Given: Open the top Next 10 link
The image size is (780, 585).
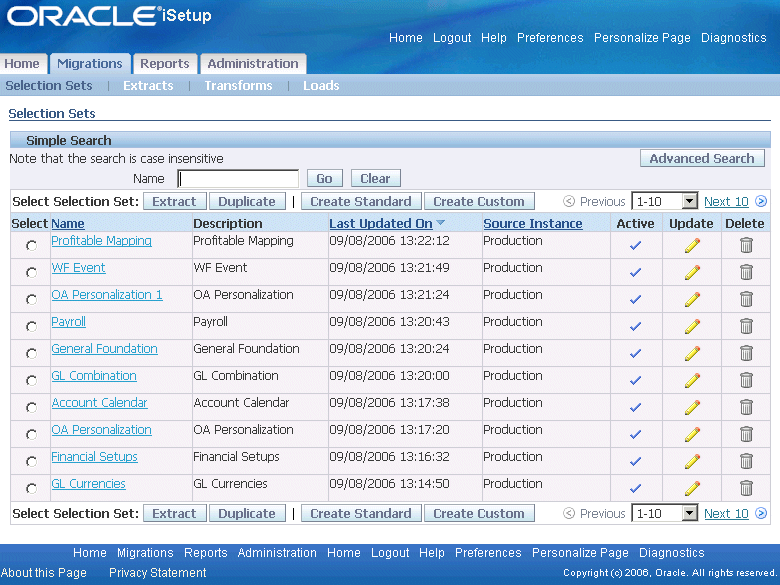Looking at the screenshot, I should pos(726,201).
